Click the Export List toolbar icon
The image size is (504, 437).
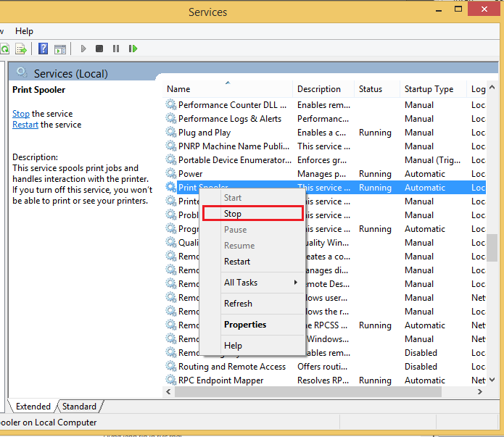pos(21,49)
